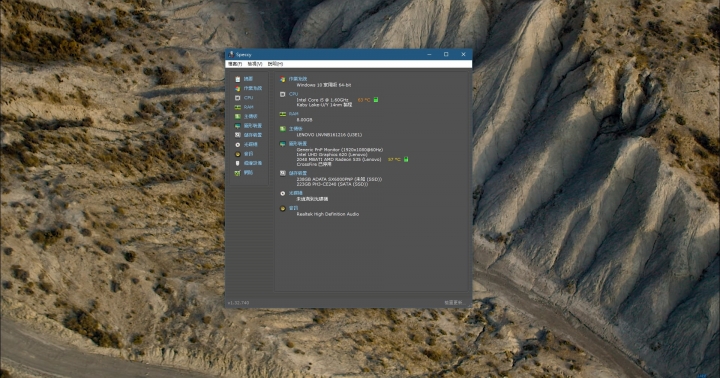Click the '238GB ADATA' SSD line
The height and width of the screenshot is (378, 720).
[339, 179]
